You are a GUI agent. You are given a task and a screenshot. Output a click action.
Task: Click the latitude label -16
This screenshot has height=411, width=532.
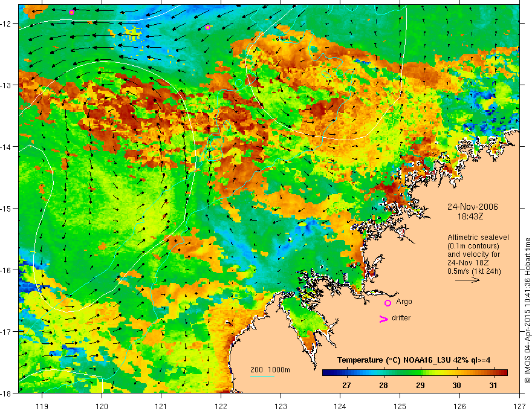coord(6,270)
